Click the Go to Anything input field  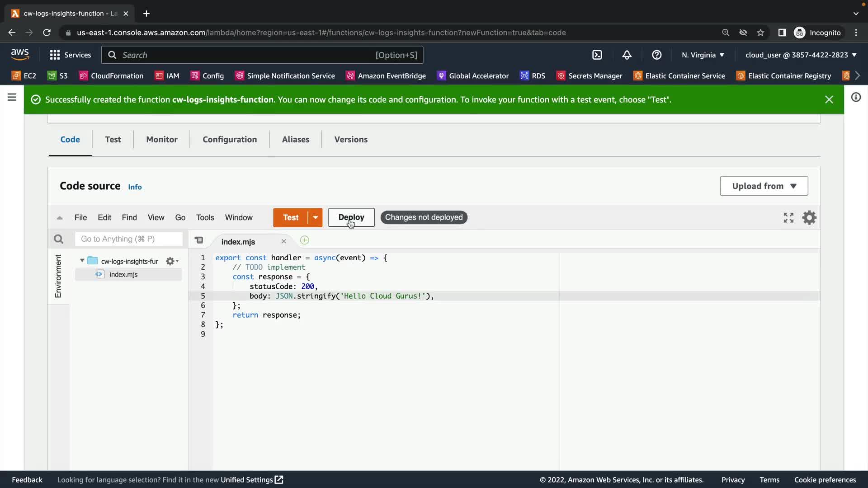pos(129,239)
